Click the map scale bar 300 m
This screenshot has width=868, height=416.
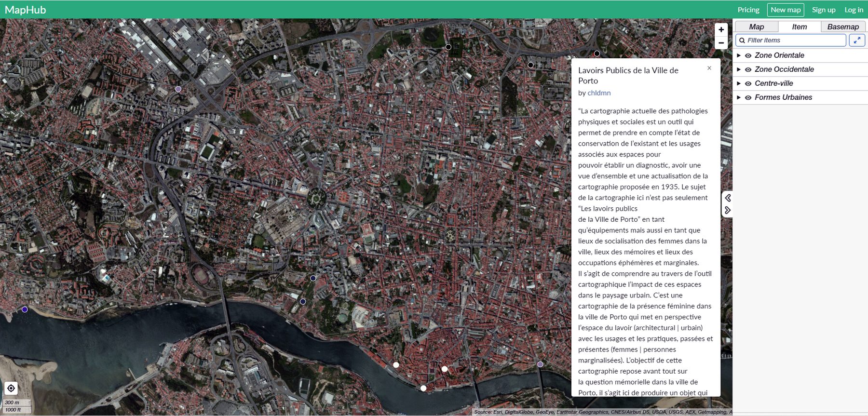[x=17, y=403]
